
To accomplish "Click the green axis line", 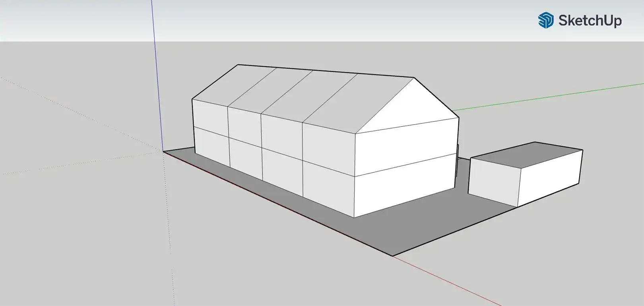I will pos(557,95).
